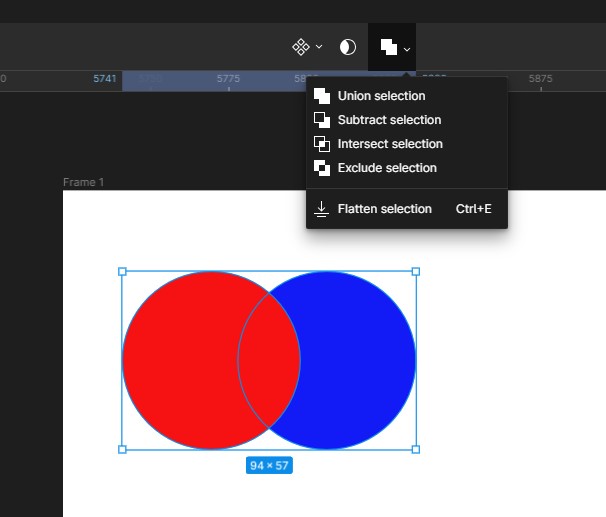
Task: Click the Intersect selection icon
Action: (x=322, y=144)
